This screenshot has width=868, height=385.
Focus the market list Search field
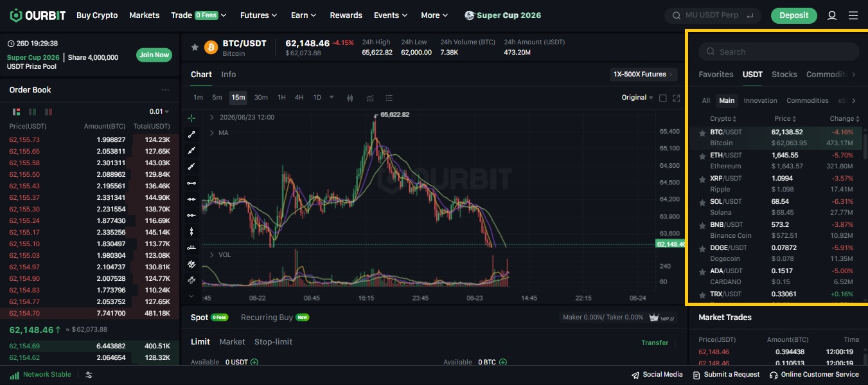click(x=779, y=52)
